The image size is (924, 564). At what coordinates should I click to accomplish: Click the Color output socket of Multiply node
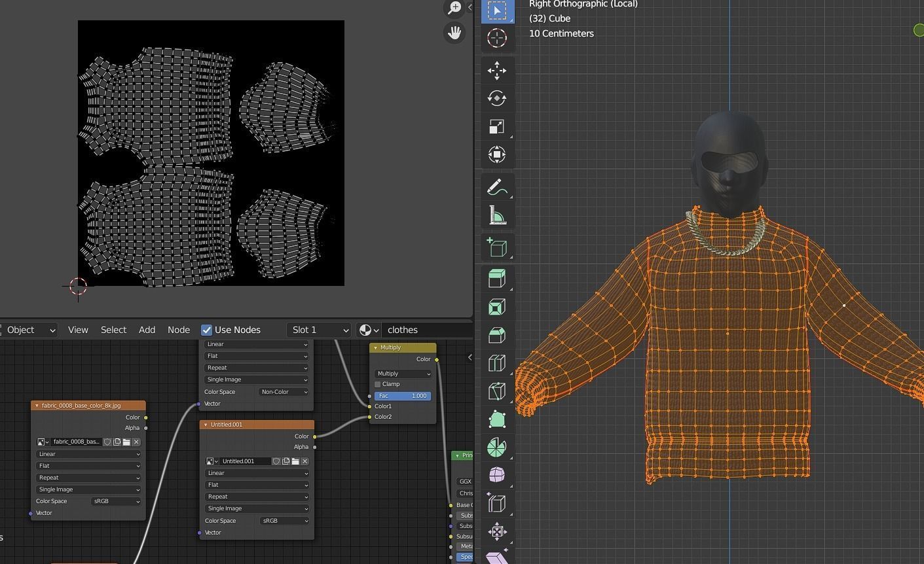point(437,359)
